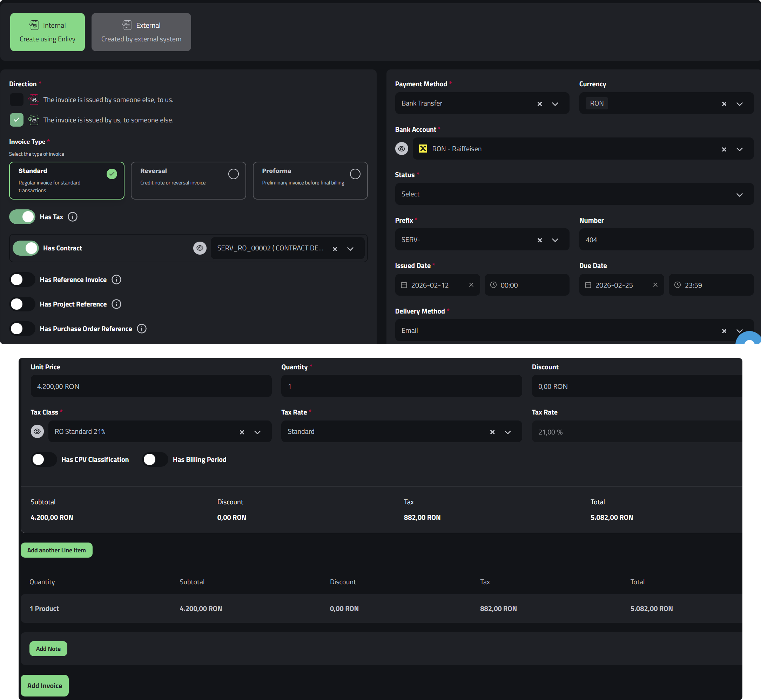Click the eye icon beside Tax Class

point(37,431)
